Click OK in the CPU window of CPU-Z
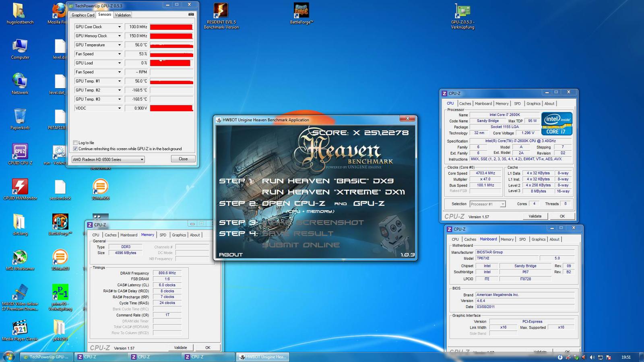 click(x=562, y=216)
